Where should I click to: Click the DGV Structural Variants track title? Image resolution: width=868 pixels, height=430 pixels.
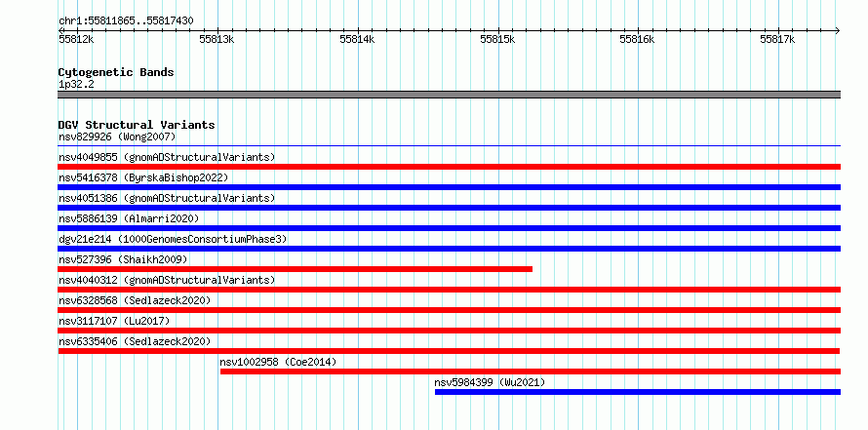137,125
